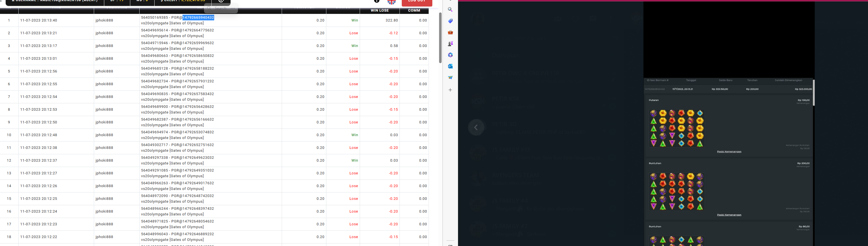Click the Rp 80,00 Kemenangan amount

[804, 226]
